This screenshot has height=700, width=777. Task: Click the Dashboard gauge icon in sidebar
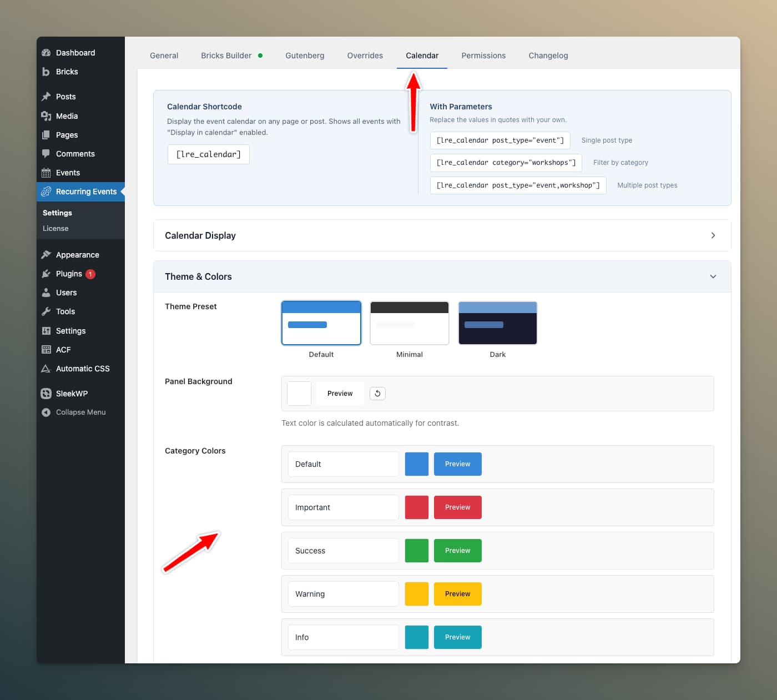46,53
